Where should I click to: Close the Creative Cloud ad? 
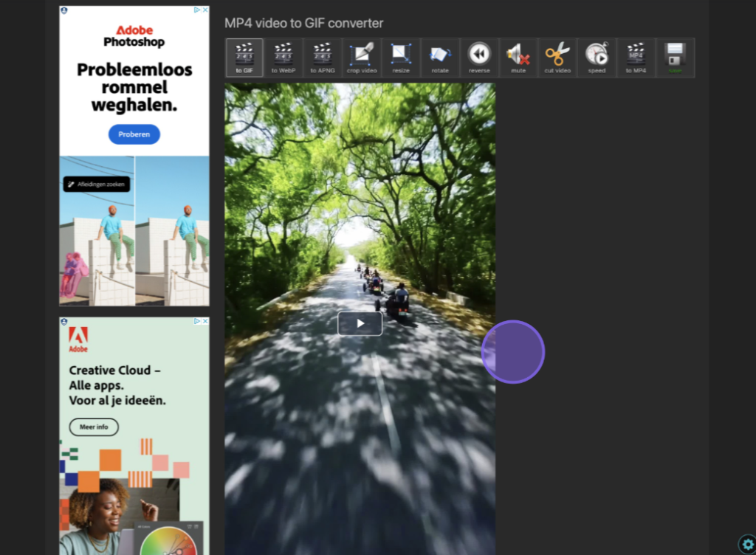click(x=205, y=321)
